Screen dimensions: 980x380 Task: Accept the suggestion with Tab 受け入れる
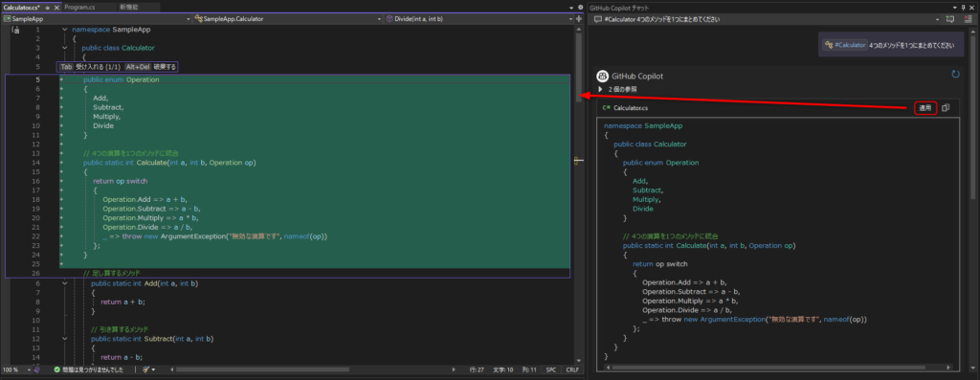[x=90, y=67]
